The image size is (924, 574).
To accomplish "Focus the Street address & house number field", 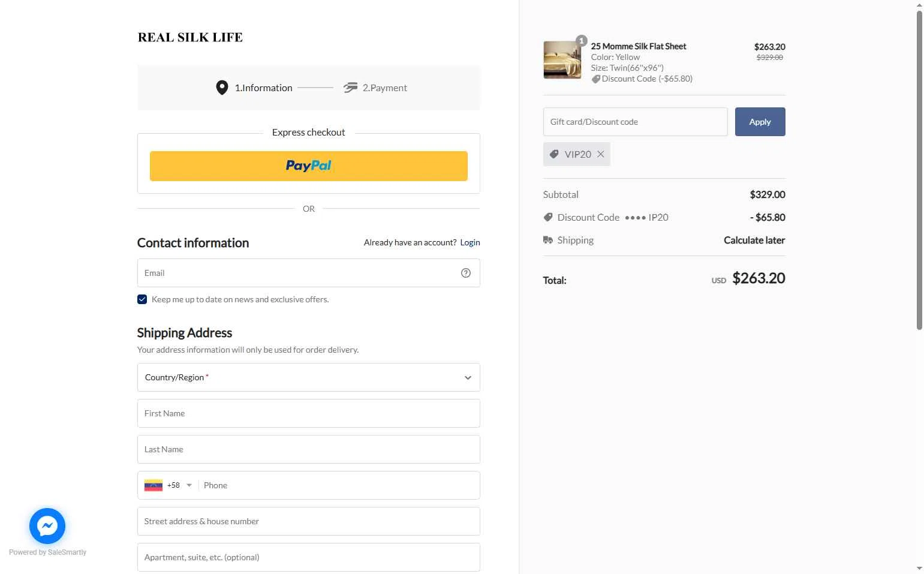I will 309,521.
